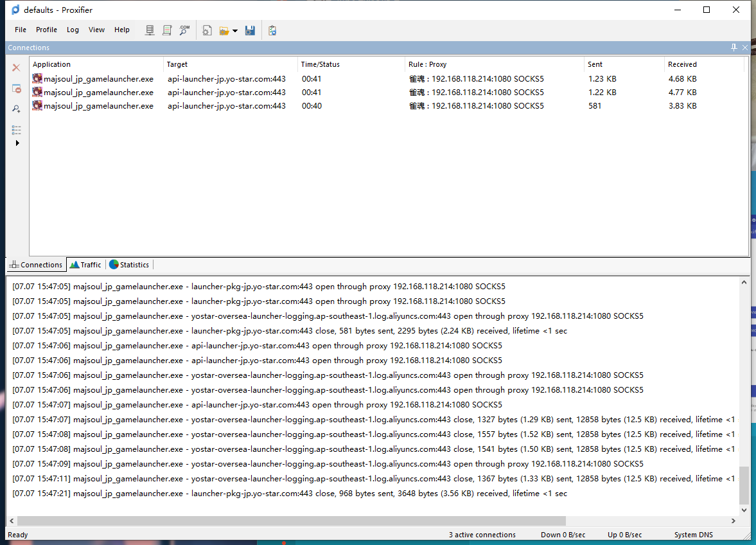Click the log pane horizontal scroll right arrow
This screenshot has height=545, width=756.
[734, 521]
